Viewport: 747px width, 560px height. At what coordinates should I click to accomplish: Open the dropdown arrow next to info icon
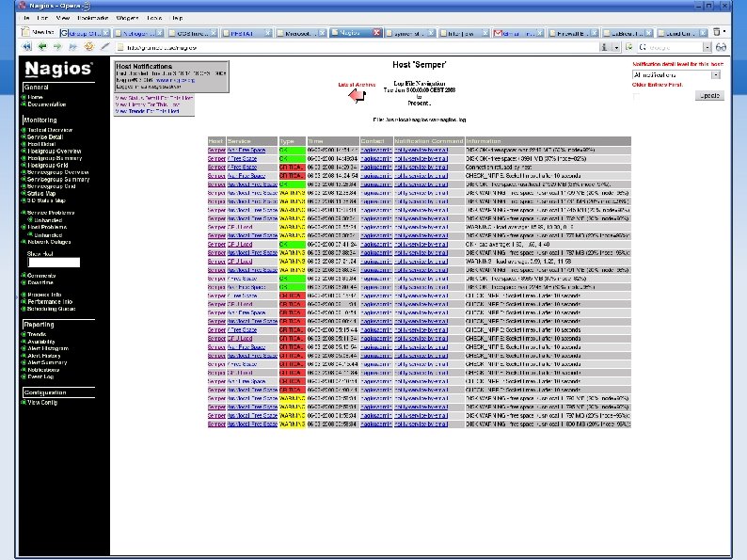tap(616, 47)
